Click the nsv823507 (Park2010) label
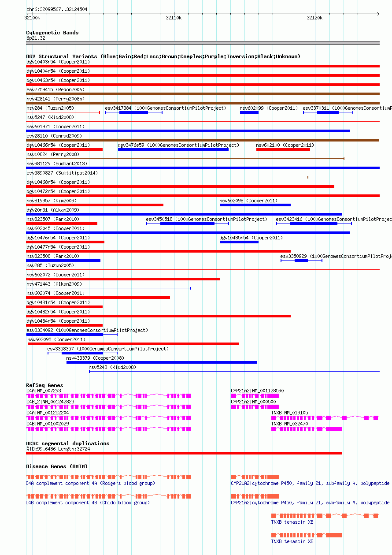 (x=53, y=219)
